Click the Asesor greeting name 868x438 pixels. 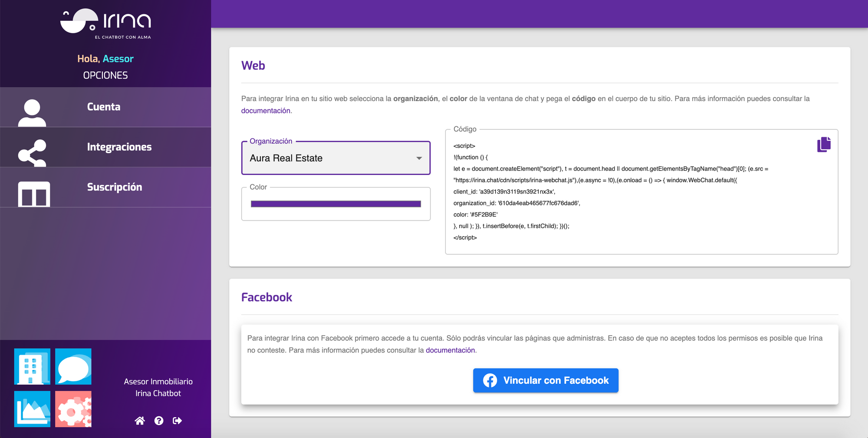pos(118,59)
